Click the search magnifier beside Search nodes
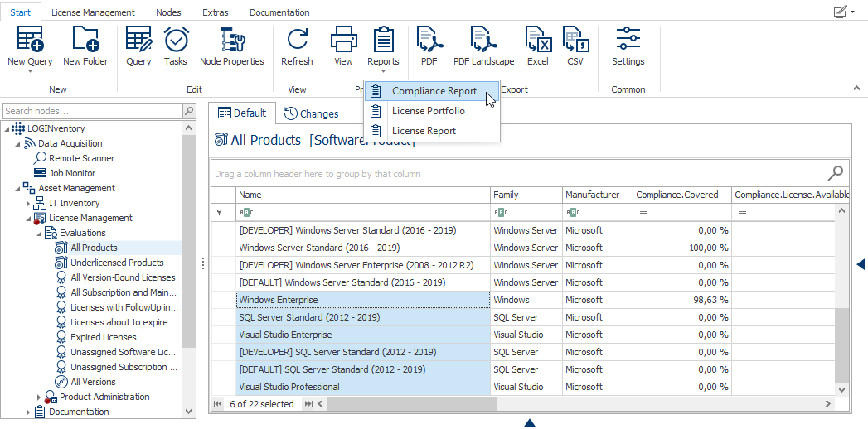Image resolution: width=868 pixels, height=429 pixels. pos(189,111)
